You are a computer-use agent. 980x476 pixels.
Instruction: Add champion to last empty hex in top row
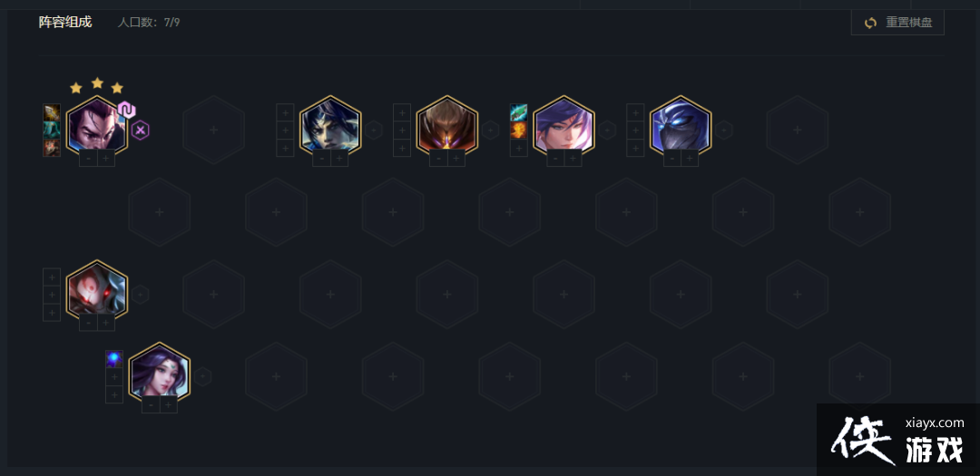[798, 130]
